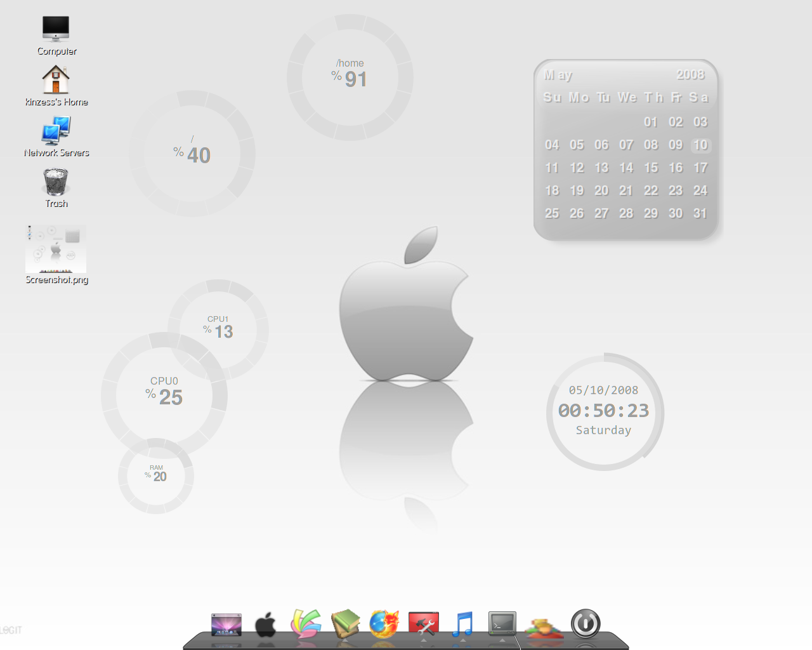Open the black Apple logo dock icon
This screenshot has width=812, height=650.
[x=266, y=625]
